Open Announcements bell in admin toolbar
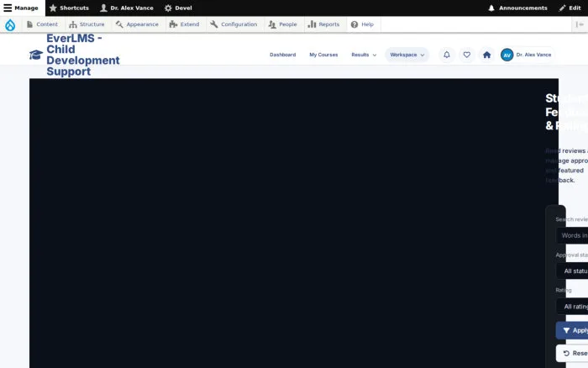This screenshot has height=368, width=588. click(x=517, y=8)
